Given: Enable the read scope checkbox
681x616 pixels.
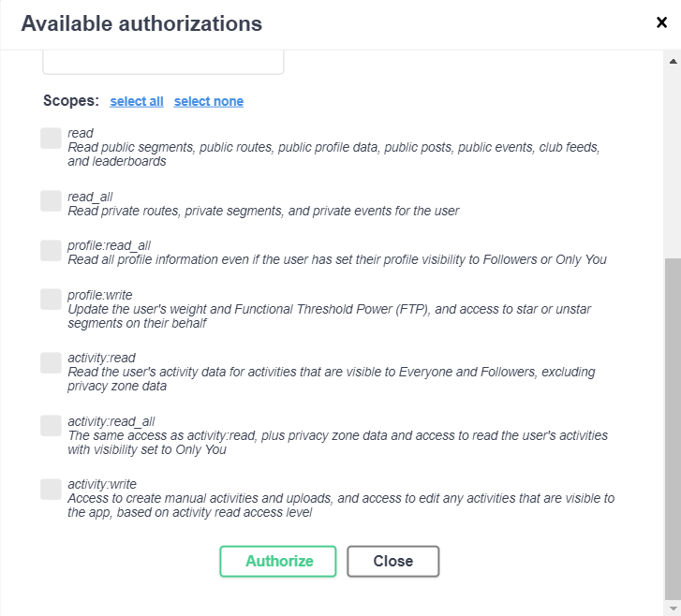Looking at the screenshot, I should 51,138.
